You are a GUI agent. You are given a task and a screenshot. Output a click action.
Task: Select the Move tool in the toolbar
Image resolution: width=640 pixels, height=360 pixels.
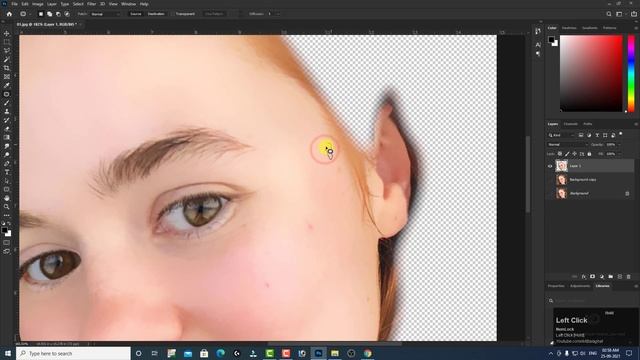point(7,33)
